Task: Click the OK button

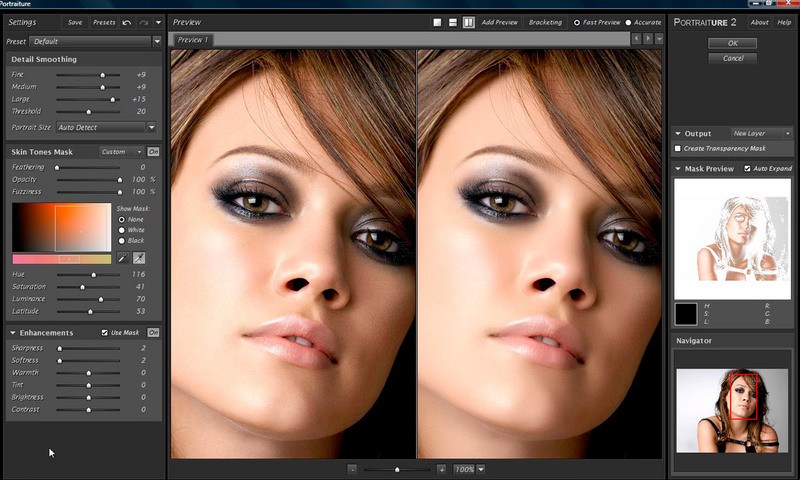Action: tap(733, 43)
